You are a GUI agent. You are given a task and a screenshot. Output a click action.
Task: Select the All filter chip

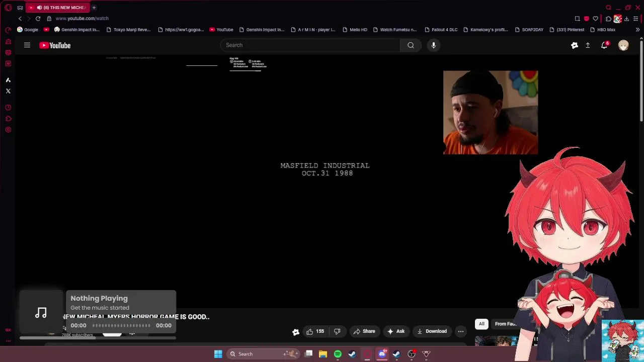point(481,324)
